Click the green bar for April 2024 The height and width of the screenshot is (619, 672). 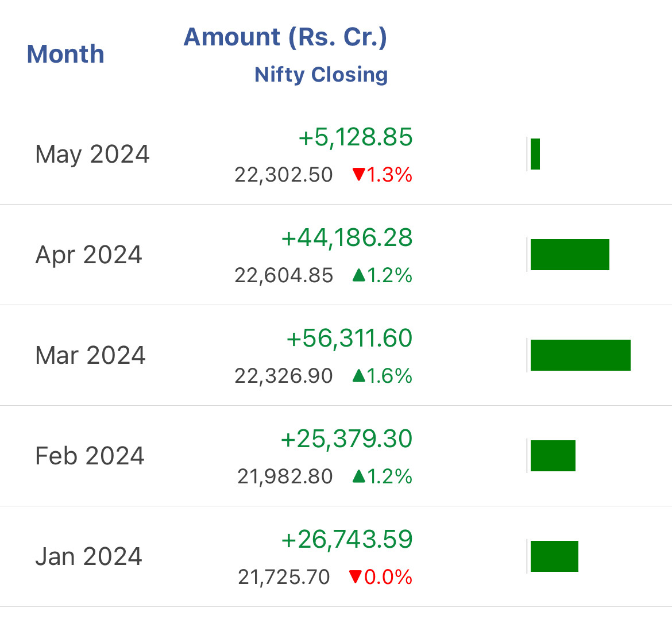click(x=570, y=255)
